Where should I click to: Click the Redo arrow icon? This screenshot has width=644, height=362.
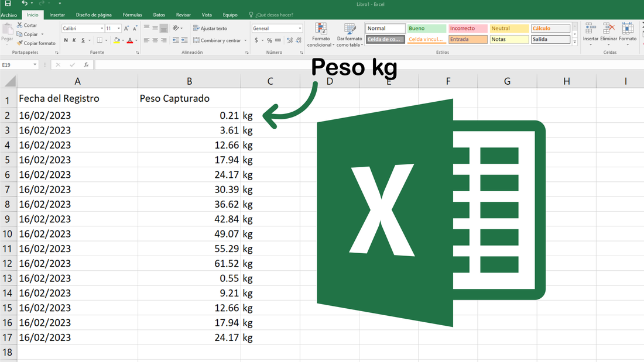point(42,4)
